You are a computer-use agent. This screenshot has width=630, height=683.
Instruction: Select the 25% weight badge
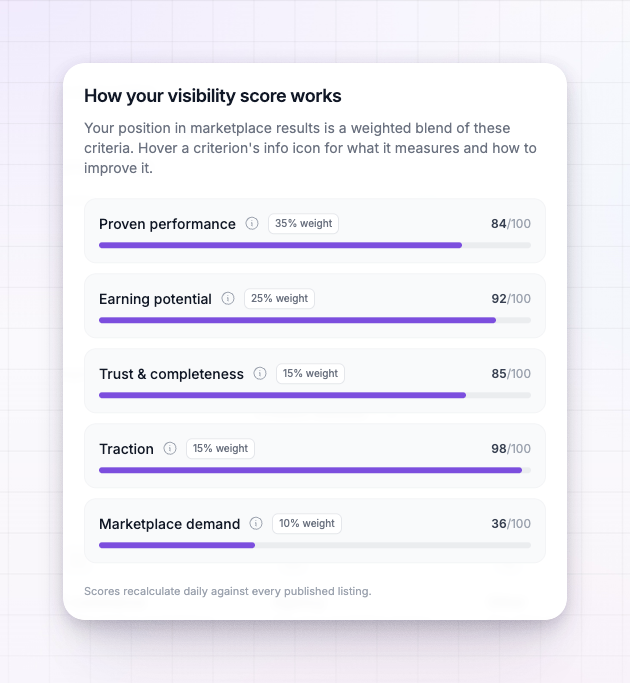coord(279,298)
